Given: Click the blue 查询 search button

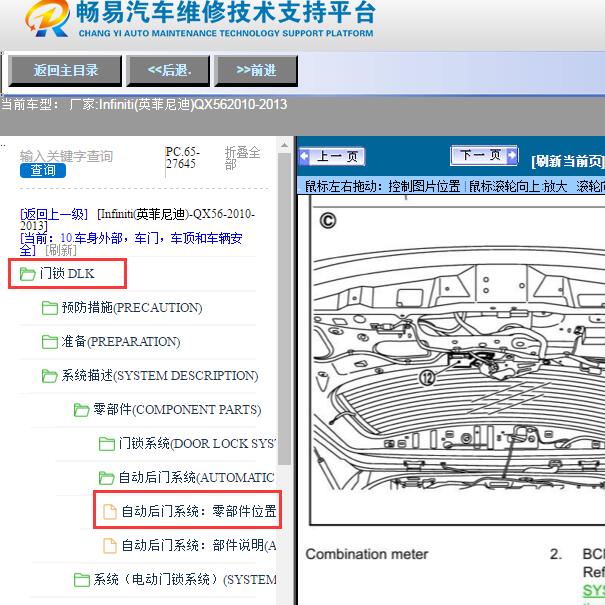Looking at the screenshot, I should (43, 170).
